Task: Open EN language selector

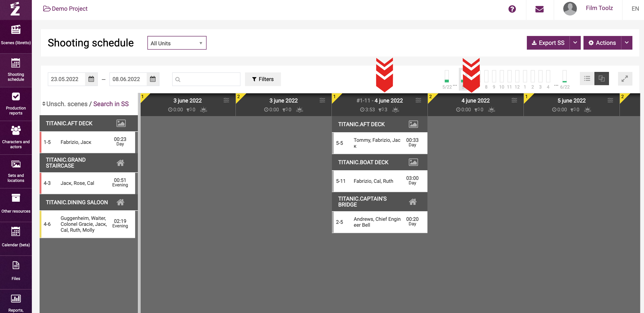Action: pos(635,9)
